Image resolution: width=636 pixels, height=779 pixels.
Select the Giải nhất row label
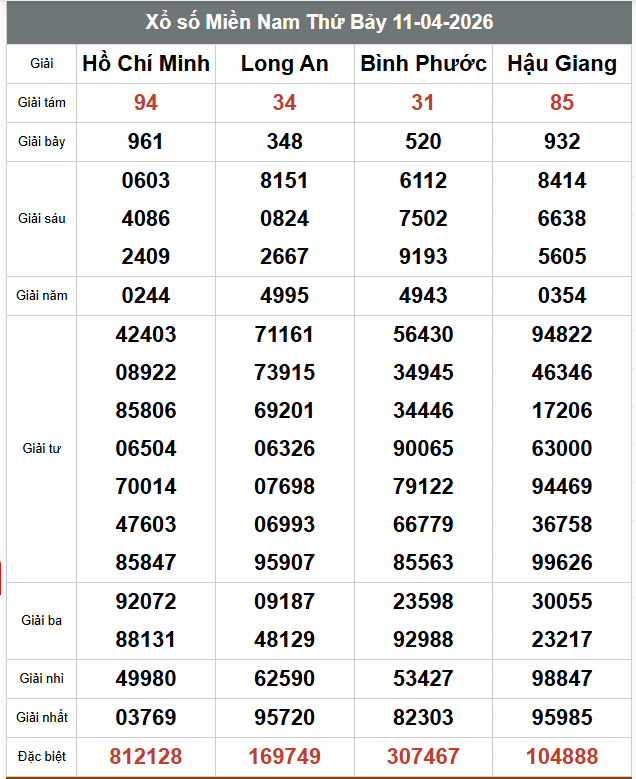coord(42,717)
